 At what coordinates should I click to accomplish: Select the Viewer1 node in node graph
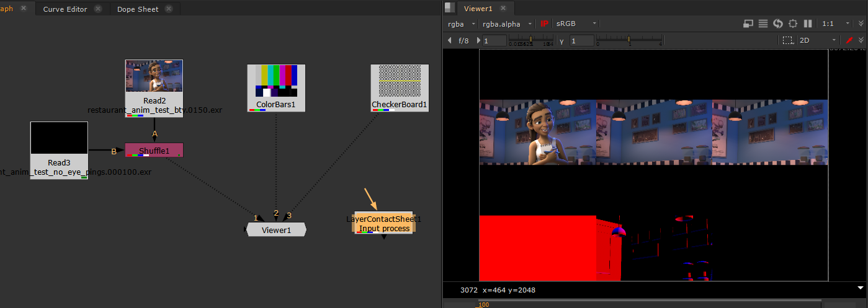coord(276,230)
